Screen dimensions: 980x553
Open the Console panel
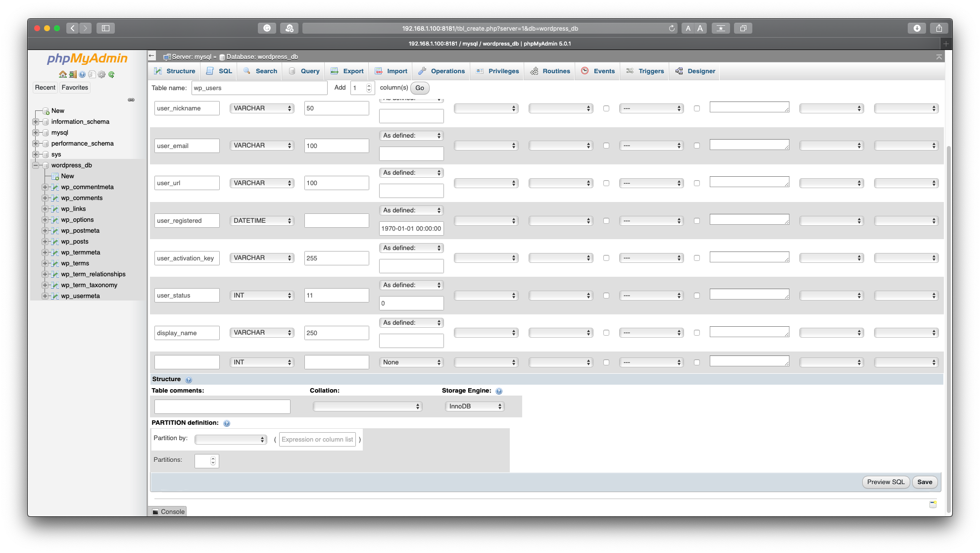click(168, 512)
